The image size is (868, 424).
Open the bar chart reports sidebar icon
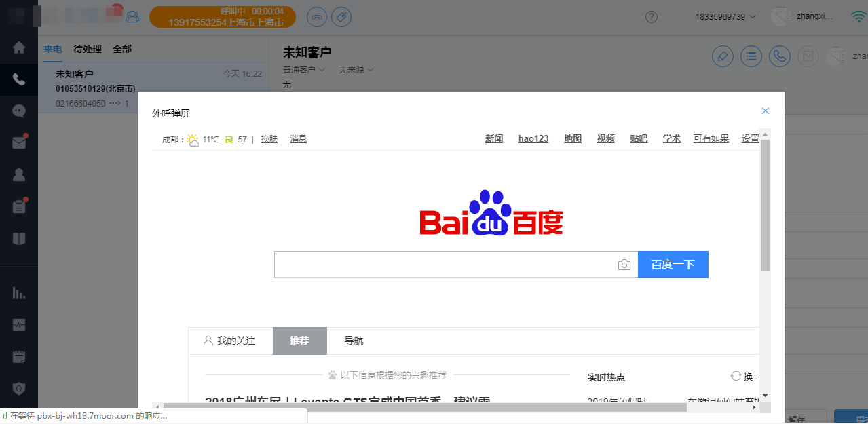19,293
